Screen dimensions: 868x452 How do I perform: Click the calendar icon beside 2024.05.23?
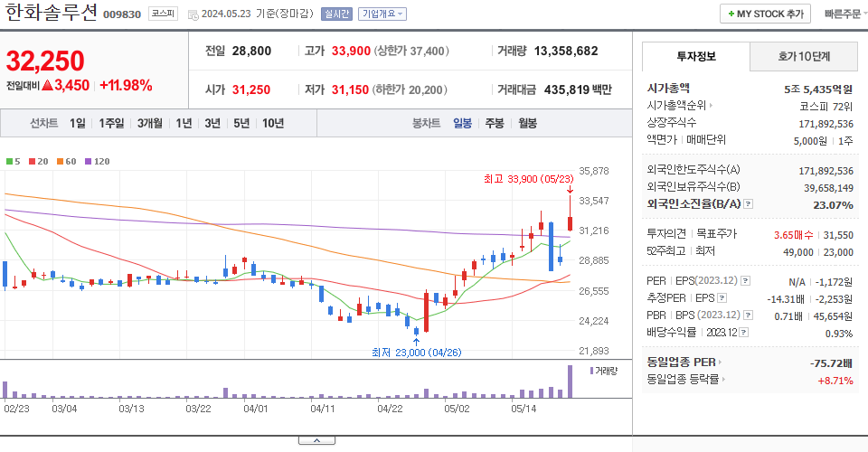point(193,14)
